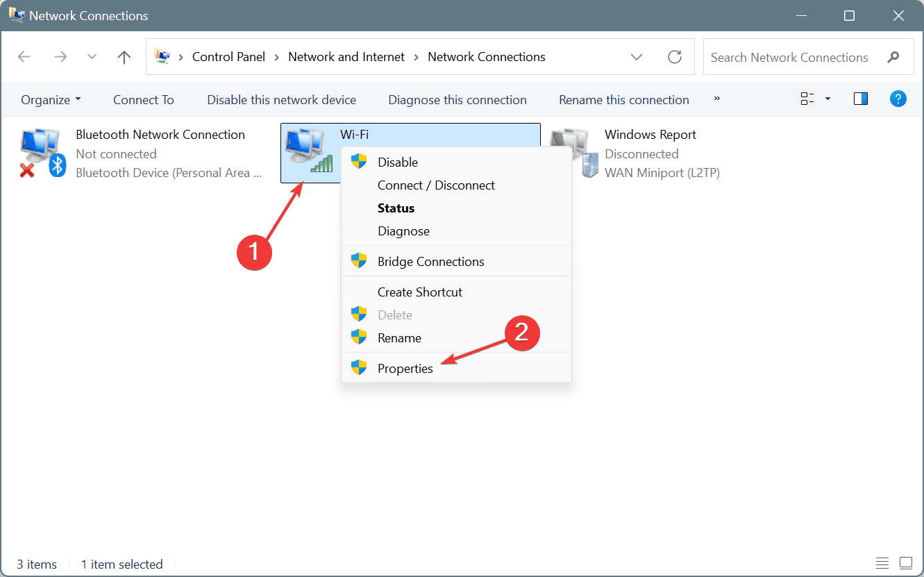Open the address bar history dropdown
The width and height of the screenshot is (924, 577).
click(637, 57)
